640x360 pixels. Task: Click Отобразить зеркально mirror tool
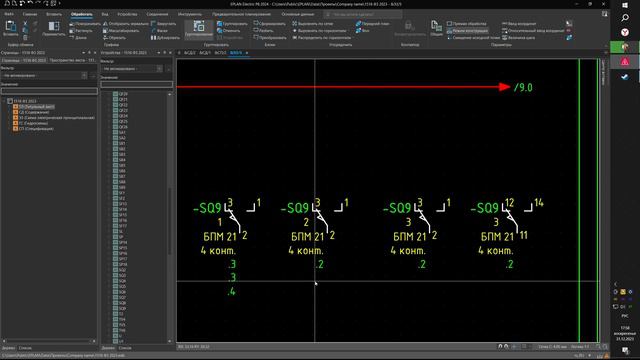tap(125, 24)
